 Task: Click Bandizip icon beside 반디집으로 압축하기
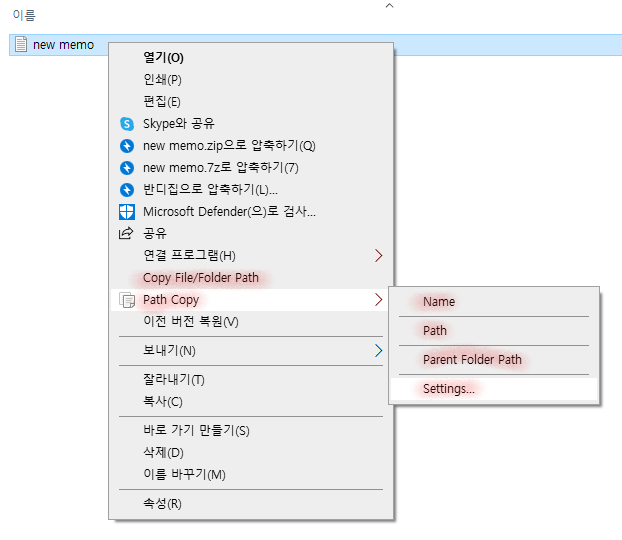[x=127, y=190]
